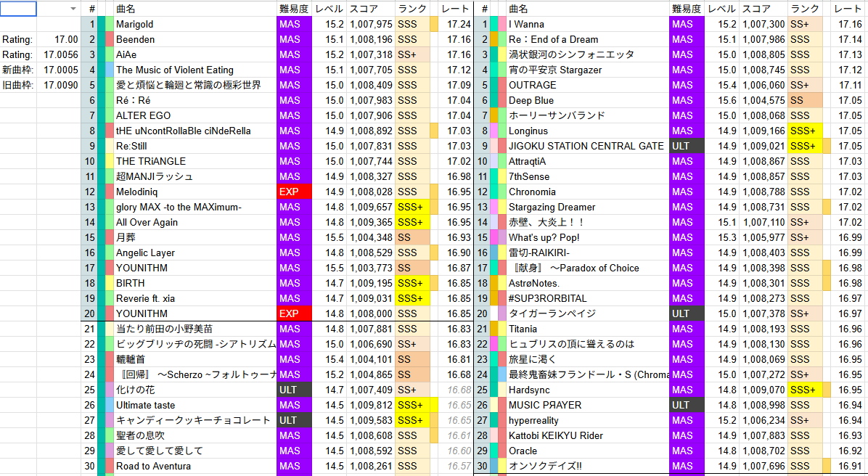Select score 1,009,365 in All Over Again row
Screen dimensions: 868x476
[x=371, y=222]
